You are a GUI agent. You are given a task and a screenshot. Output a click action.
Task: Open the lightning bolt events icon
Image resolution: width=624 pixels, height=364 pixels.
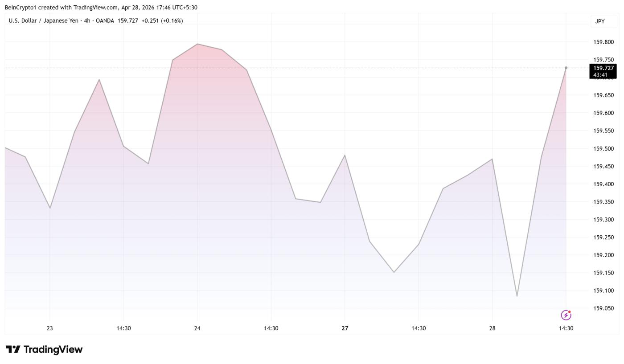pos(566,315)
